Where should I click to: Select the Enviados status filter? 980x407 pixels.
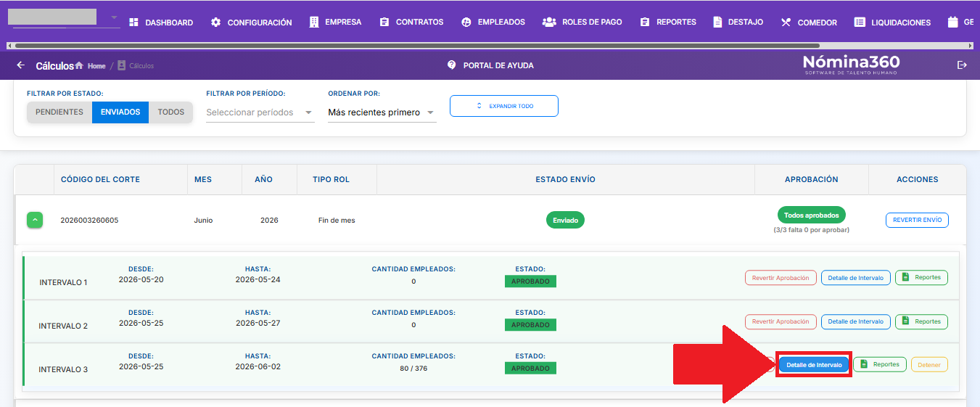120,112
